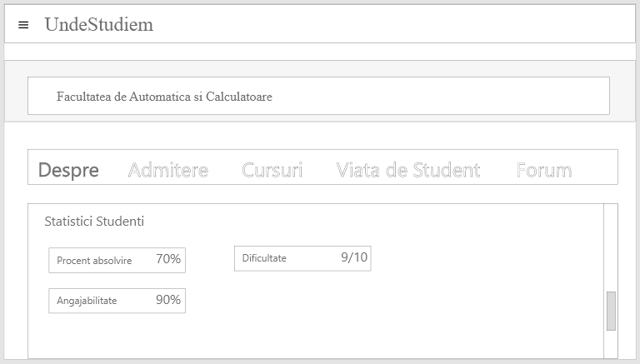Select the Cursuri tab
This screenshot has width=640, height=364.
tap(272, 171)
